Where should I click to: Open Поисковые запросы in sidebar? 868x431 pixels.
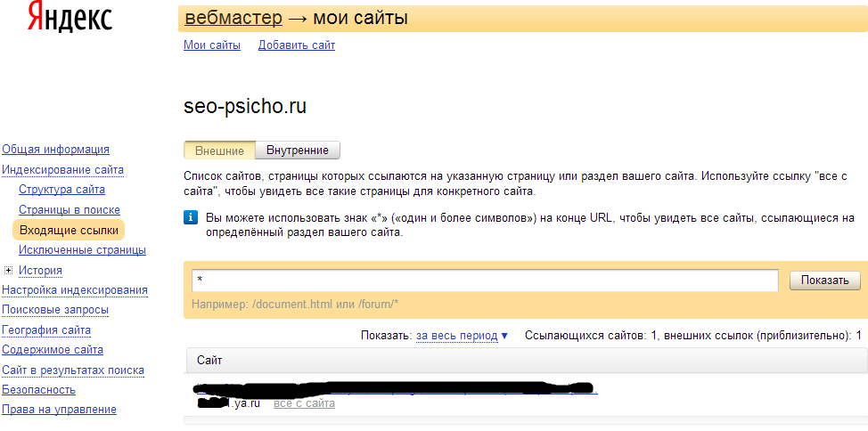[x=55, y=310]
